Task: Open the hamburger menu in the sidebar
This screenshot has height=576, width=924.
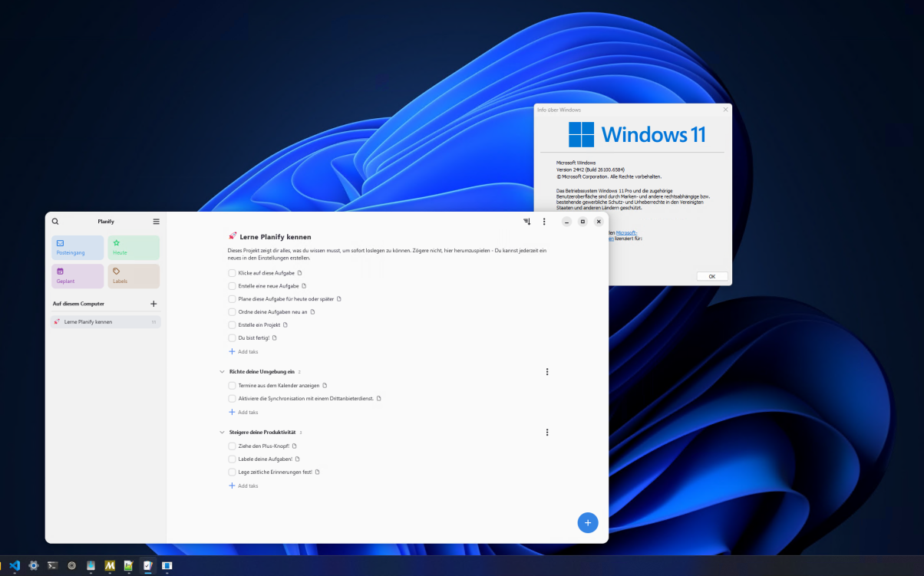Action: point(156,221)
